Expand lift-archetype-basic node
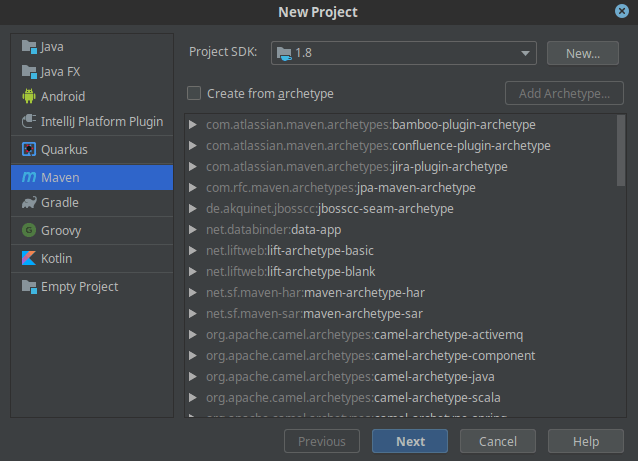 [x=193, y=251]
